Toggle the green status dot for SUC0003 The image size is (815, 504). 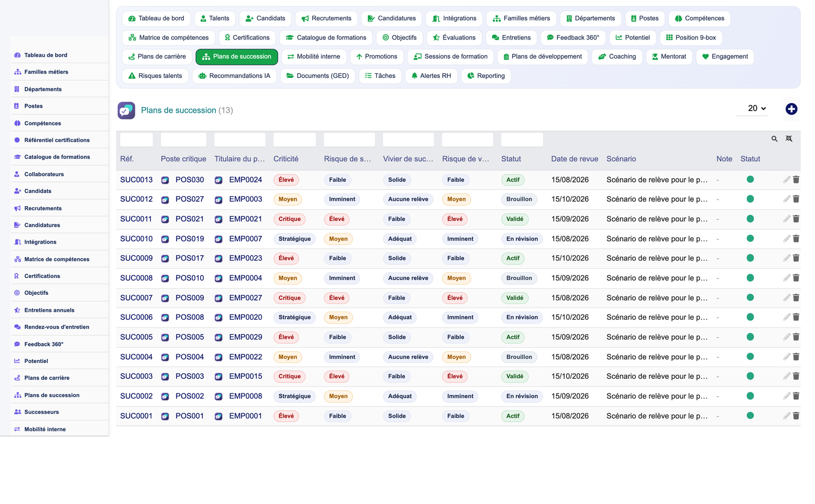(750, 376)
